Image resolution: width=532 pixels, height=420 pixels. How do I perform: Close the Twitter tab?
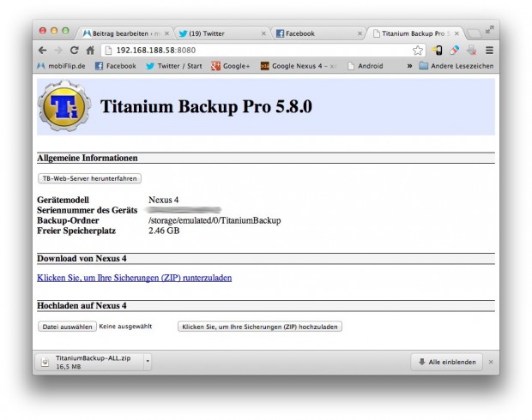pos(263,33)
